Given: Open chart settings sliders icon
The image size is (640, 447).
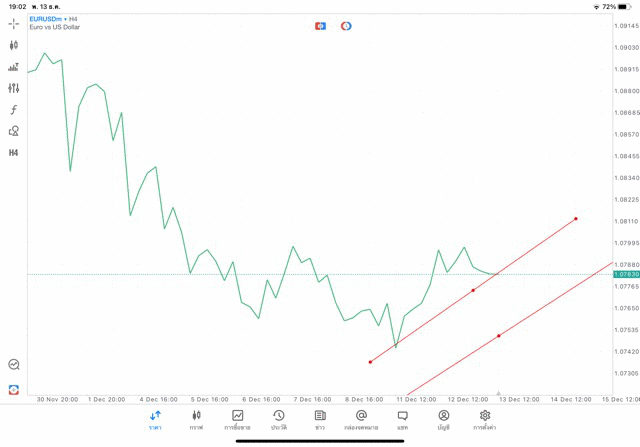Looking at the screenshot, I should [14, 88].
